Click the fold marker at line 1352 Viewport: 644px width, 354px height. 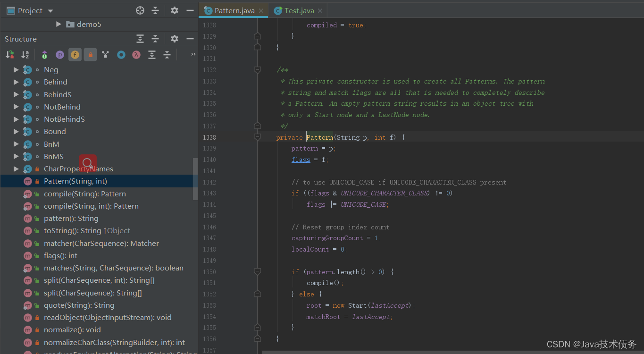tap(257, 294)
